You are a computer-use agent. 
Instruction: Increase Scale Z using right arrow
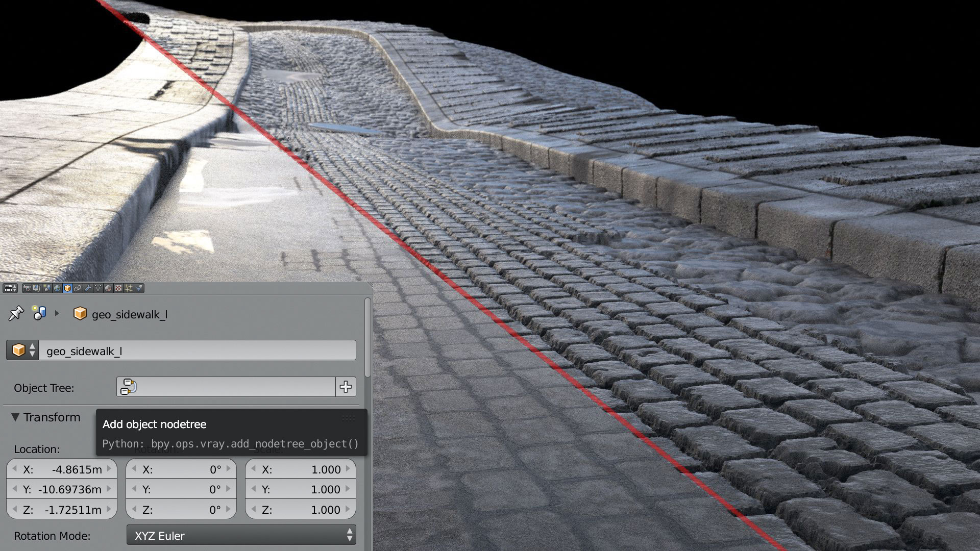point(348,509)
